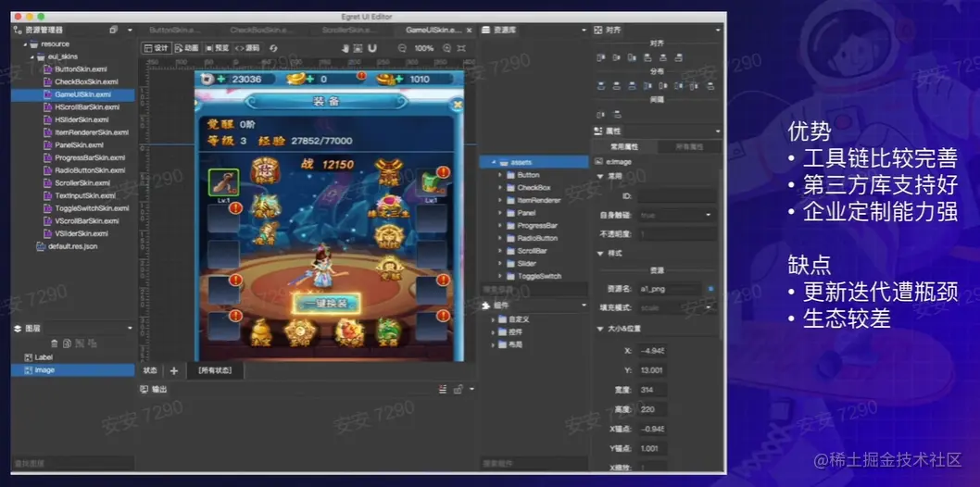This screenshot has height=487, width=980.
Task: Clear output using the 输出 panel list icon
Action: point(443,389)
